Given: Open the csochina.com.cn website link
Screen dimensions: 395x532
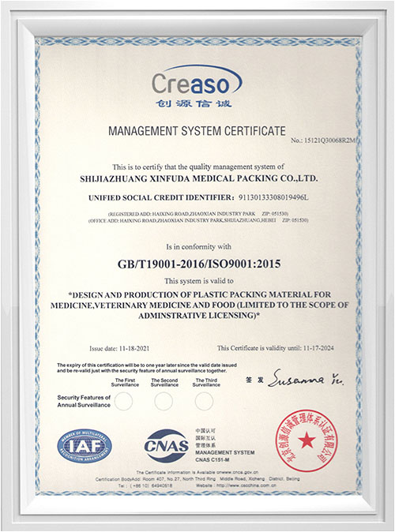Looking at the screenshot, I should tap(246, 485).
